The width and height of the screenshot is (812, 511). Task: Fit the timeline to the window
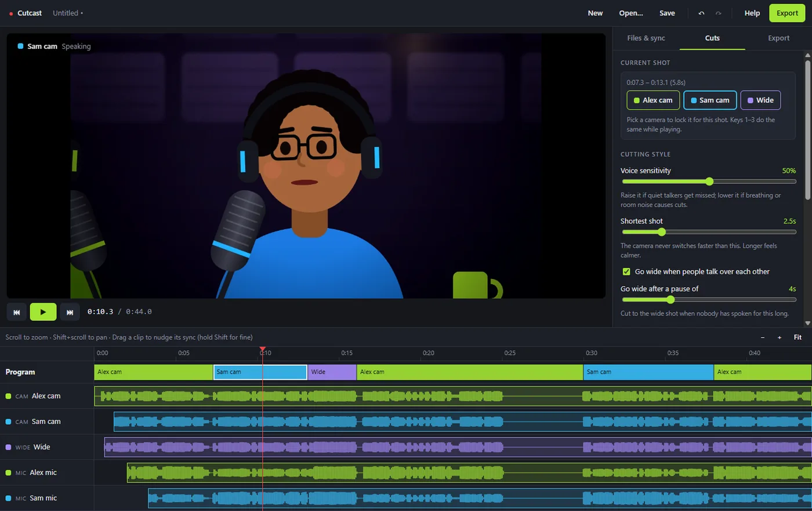(797, 338)
